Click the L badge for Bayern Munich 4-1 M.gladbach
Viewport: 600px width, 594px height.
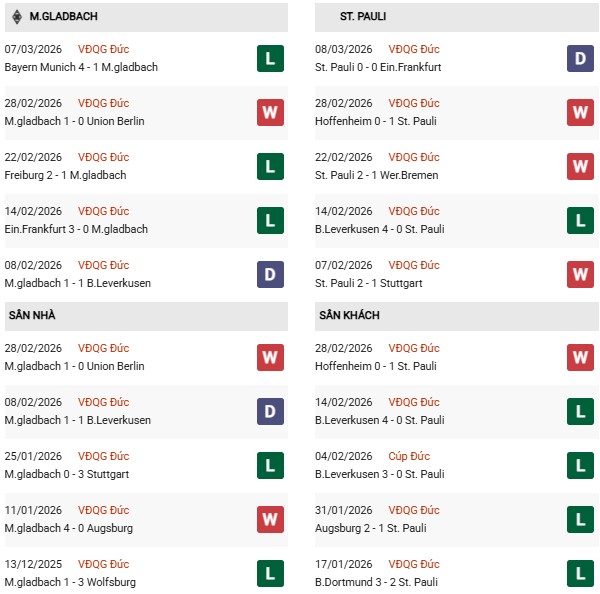click(x=269, y=58)
